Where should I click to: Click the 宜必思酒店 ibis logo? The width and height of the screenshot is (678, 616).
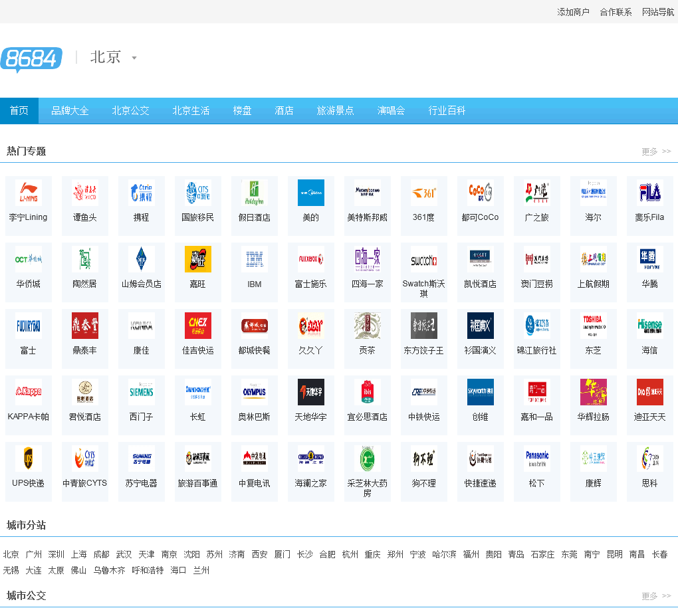[x=368, y=392]
